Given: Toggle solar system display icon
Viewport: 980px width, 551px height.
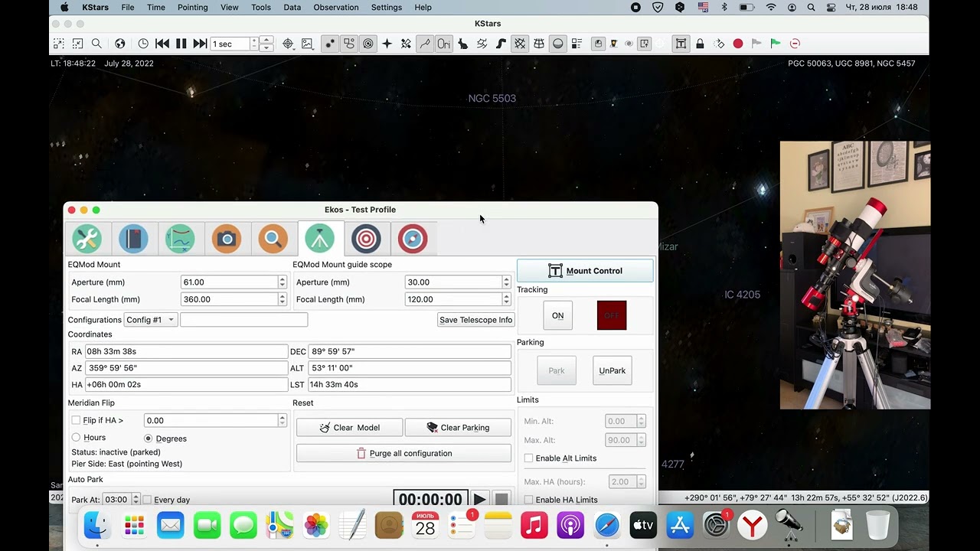Looking at the screenshot, I should pos(368,44).
